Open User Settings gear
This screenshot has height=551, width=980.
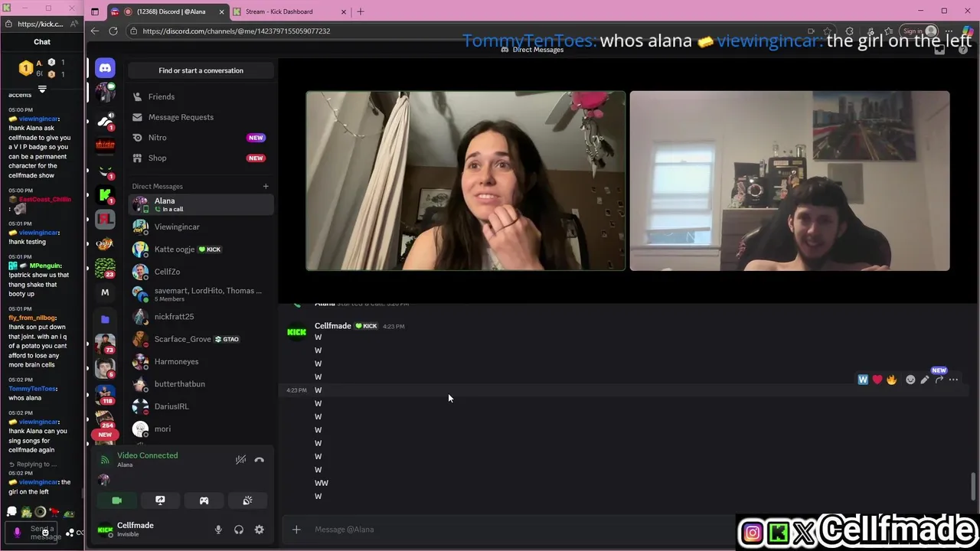coord(259,530)
